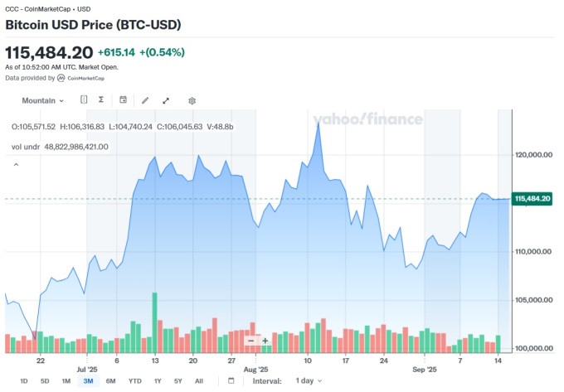Select the pencil draw tool
Screen dimensions: 564x392
145,100
